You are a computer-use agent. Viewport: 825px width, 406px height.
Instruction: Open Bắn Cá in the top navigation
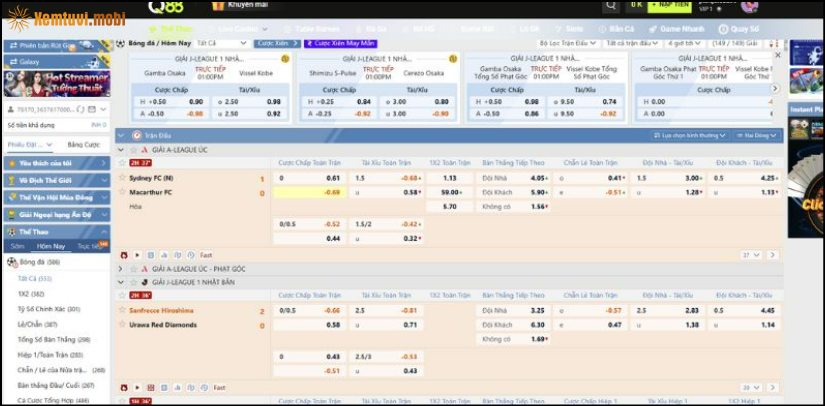(x=617, y=29)
